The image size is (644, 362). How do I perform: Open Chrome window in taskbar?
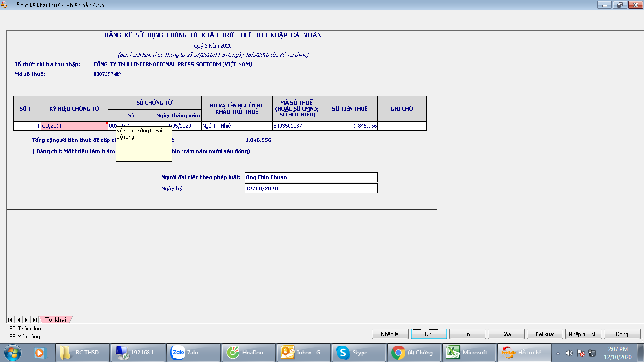[415, 353]
